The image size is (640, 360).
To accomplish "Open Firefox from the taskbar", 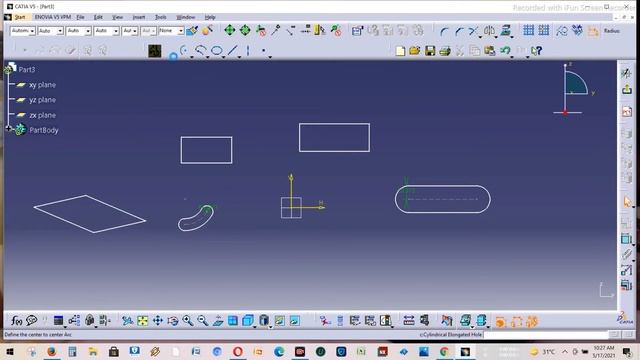I will (x=51, y=351).
